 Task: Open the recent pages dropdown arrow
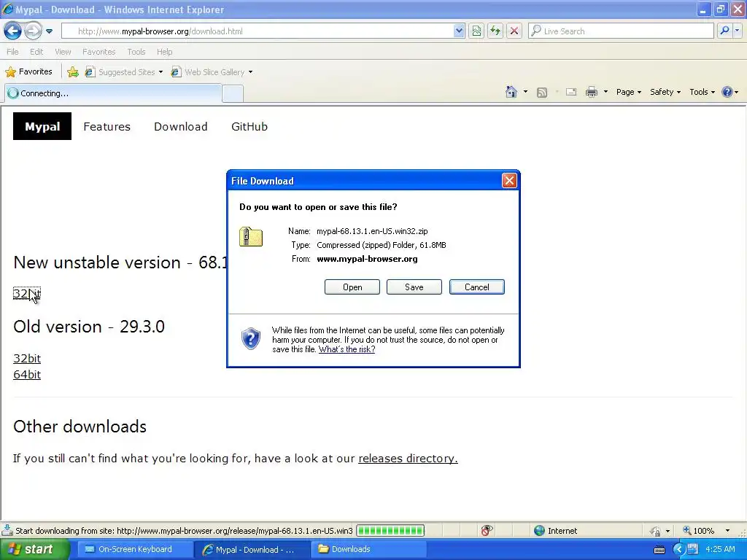[49, 31]
